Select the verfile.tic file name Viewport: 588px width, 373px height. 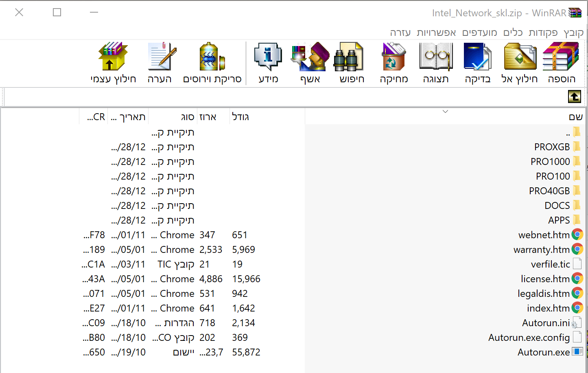(551, 264)
